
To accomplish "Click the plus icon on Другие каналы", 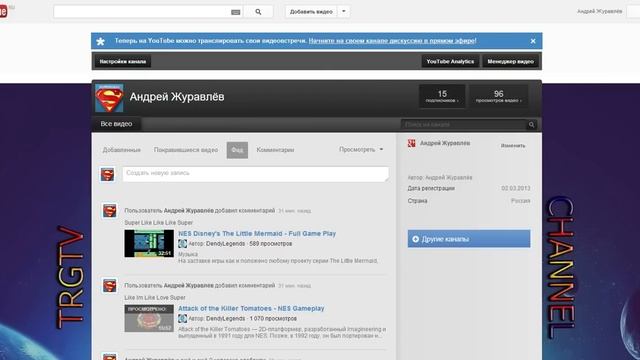I will [416, 239].
